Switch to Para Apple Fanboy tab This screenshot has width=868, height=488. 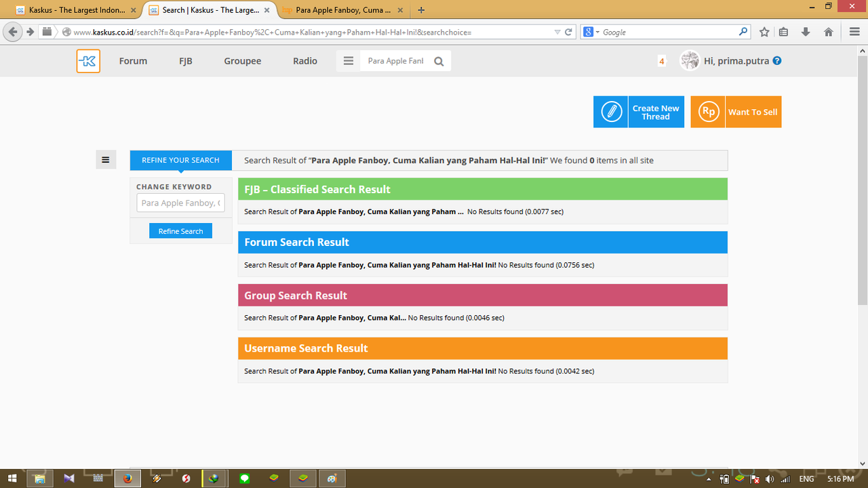(x=343, y=10)
